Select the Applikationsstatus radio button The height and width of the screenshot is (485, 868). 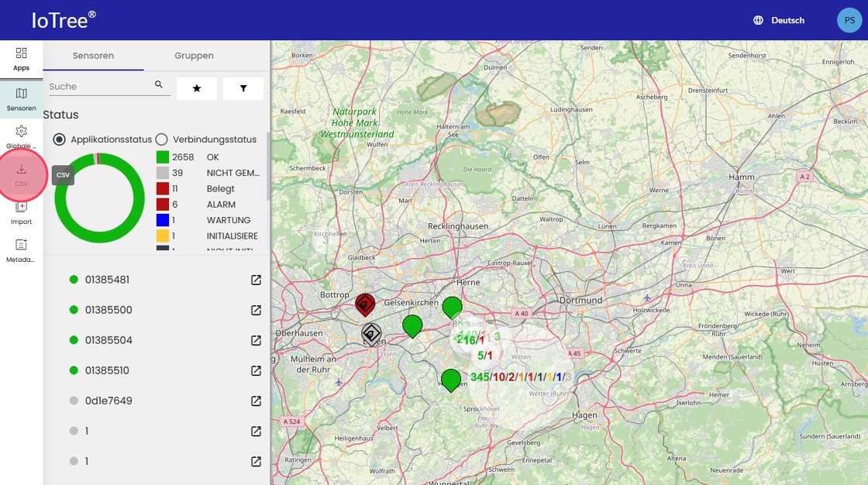pyautogui.click(x=60, y=139)
